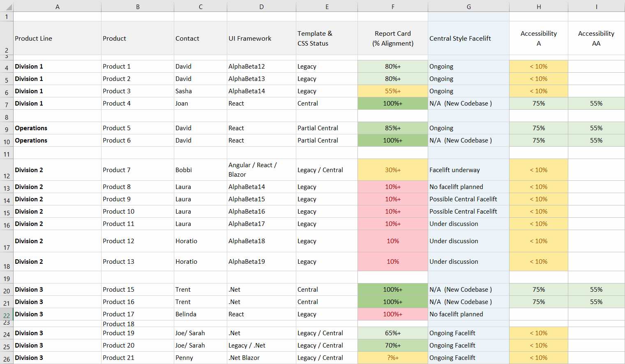The height and width of the screenshot is (364, 625).
Task: Select the '70%+' report card cell
Action: [393, 346]
